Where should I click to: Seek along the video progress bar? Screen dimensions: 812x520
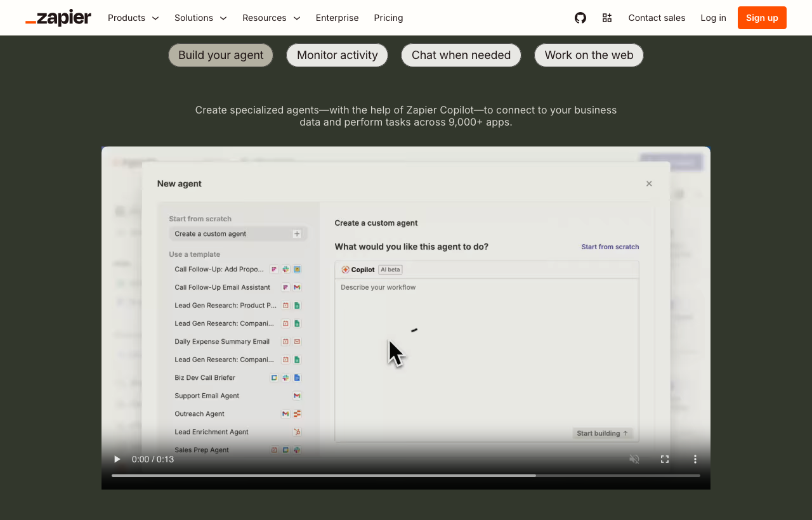[406, 475]
